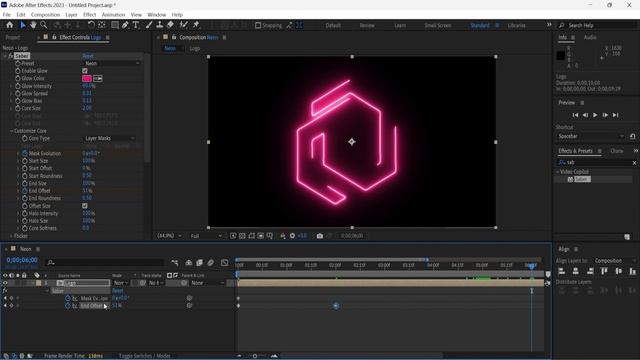The image size is (640, 360).
Task: Toggle End Offset stopwatch in Effect Controls
Action: 24,191
